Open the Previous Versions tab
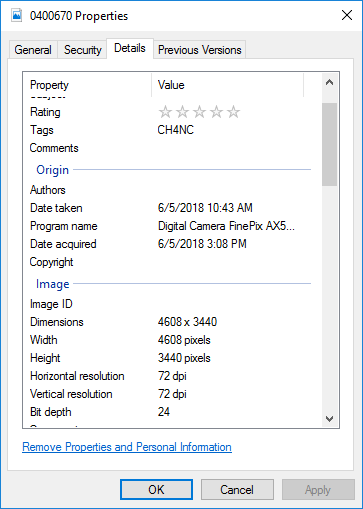This screenshot has width=363, height=509. click(199, 50)
